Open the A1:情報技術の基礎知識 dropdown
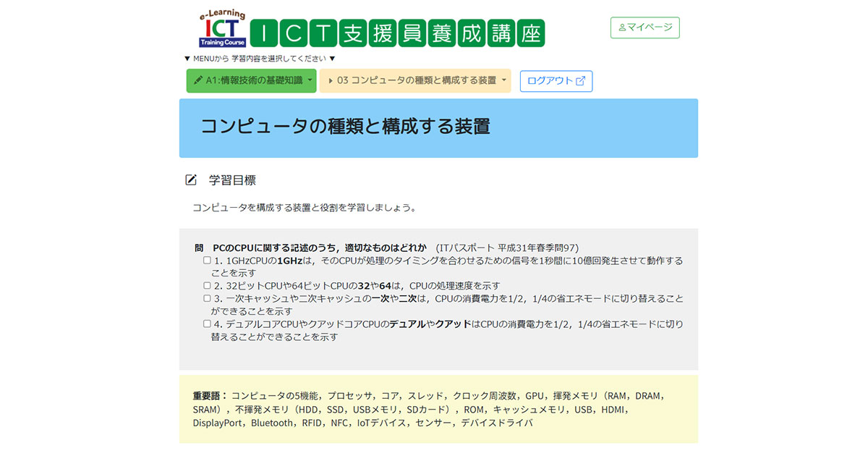The image size is (868, 456). pyautogui.click(x=252, y=80)
